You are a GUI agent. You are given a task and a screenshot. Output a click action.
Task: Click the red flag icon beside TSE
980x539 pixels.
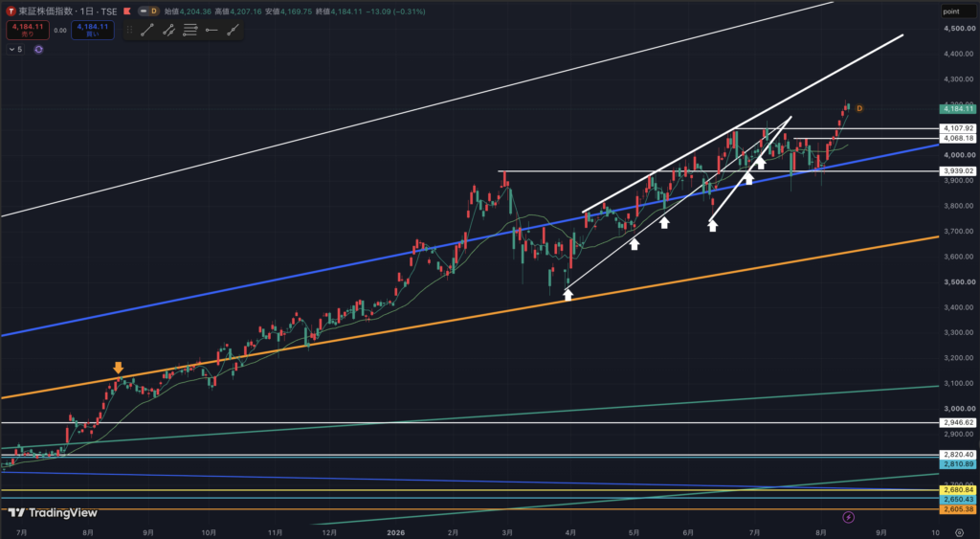point(127,11)
